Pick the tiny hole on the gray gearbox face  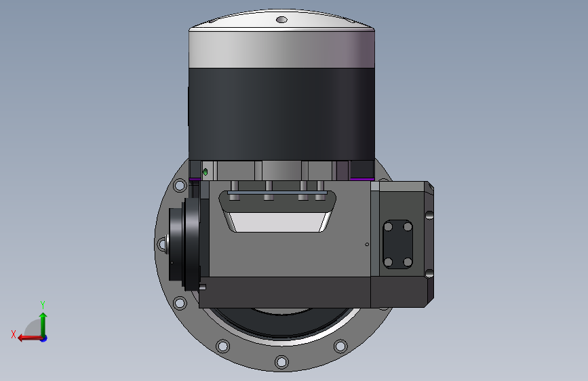[367, 245]
